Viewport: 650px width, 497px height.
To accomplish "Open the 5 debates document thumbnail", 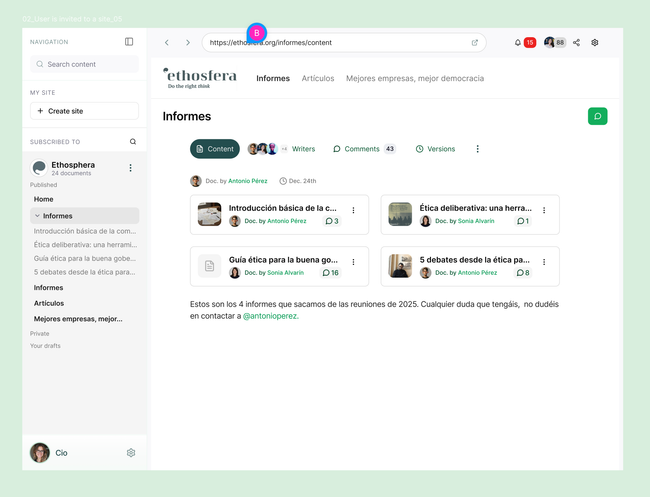I will (400, 266).
